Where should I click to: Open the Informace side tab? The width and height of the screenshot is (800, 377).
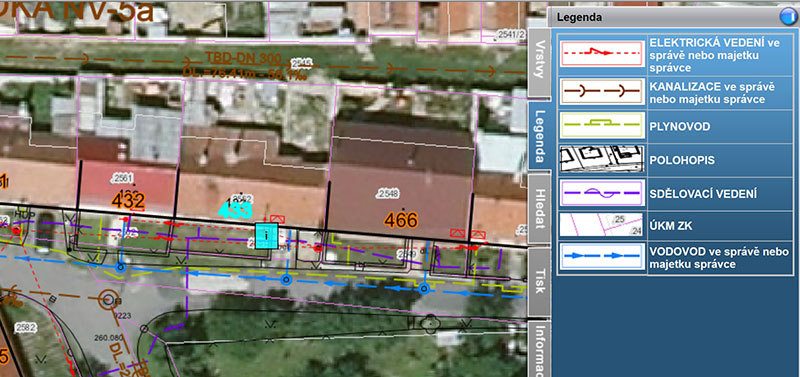point(538,349)
